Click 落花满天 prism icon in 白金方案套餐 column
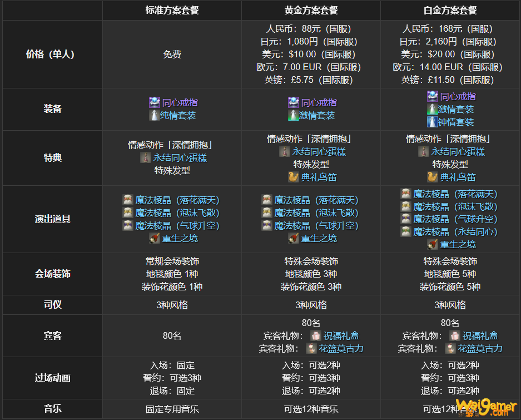This screenshot has height=420, width=521. click(x=406, y=194)
